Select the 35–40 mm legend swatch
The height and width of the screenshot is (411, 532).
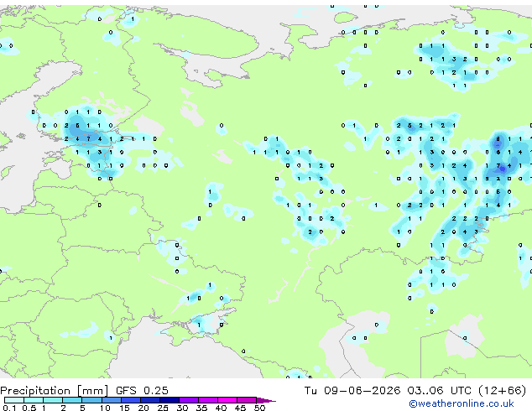(x=208, y=400)
